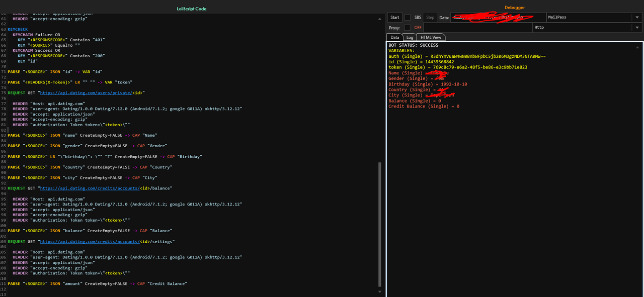
Task: Click the PARSE HEADERS(X-Token) line
Action: [x=69, y=82]
